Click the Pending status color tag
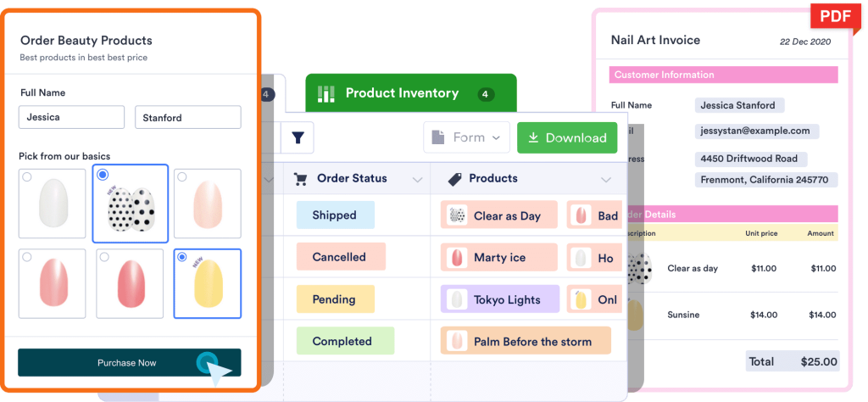The height and width of the screenshot is (402, 868). tap(335, 299)
